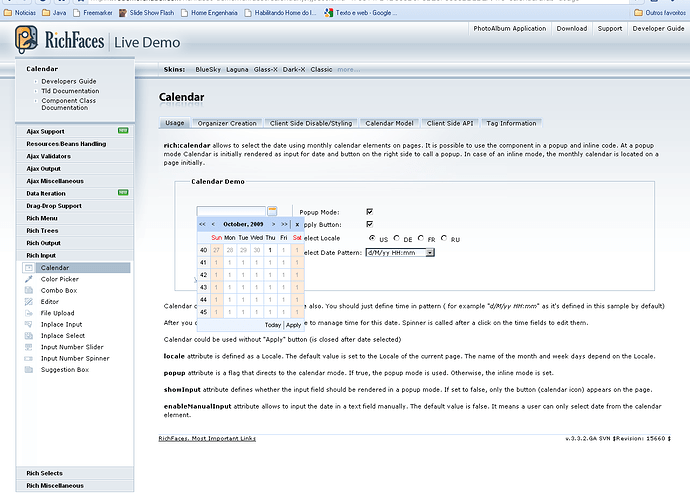The height and width of the screenshot is (500, 690).
Task: Switch to the Client Side Disable/Styling tab
Action: click(311, 124)
